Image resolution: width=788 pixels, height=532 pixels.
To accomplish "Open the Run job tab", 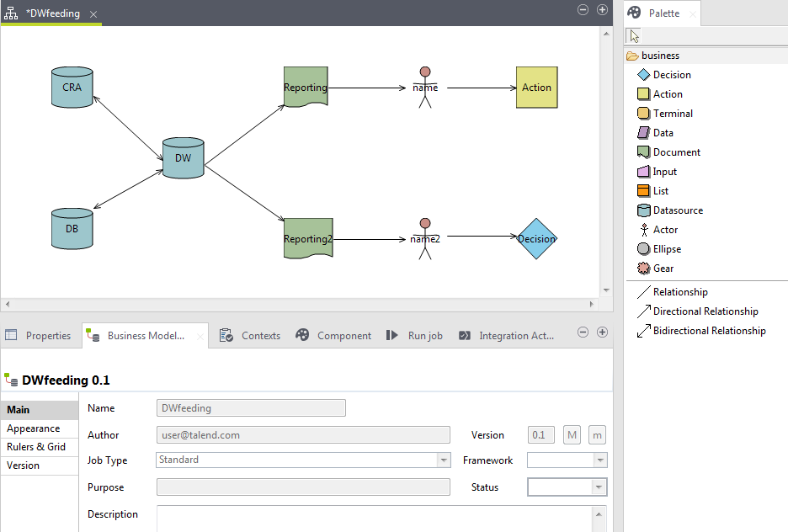I will [x=424, y=335].
